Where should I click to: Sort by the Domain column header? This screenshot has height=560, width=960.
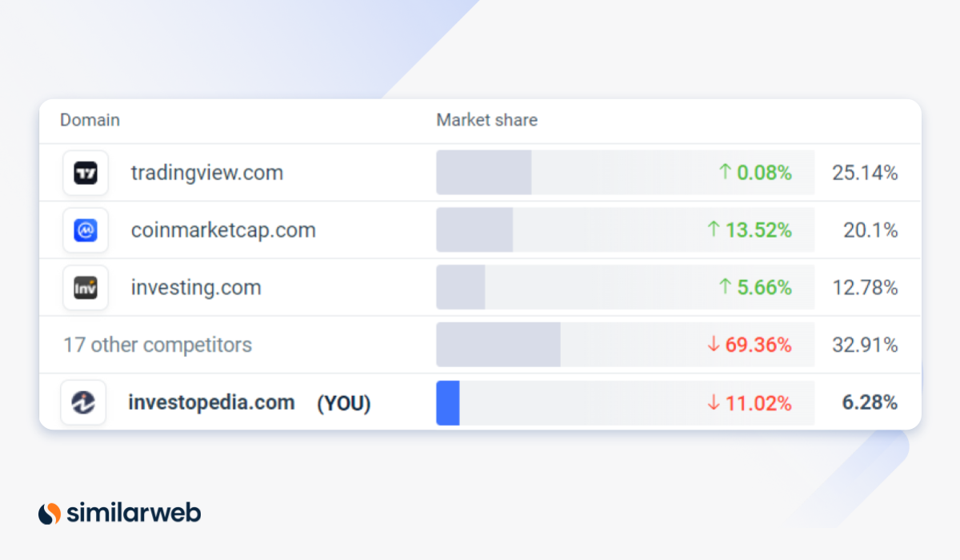[90, 120]
